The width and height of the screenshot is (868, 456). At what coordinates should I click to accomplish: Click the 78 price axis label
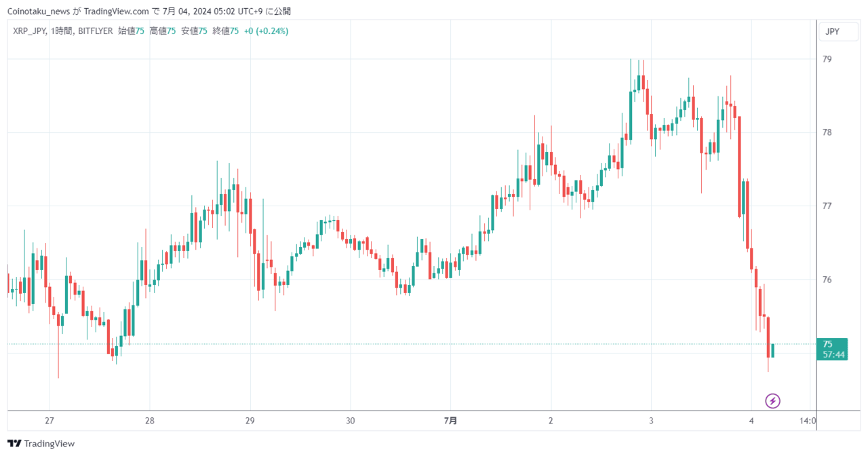pos(827,132)
